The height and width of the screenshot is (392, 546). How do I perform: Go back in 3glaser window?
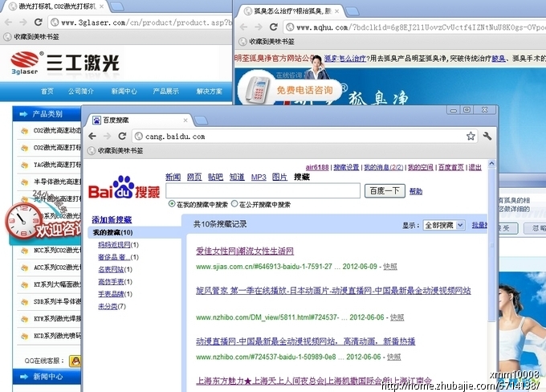(x=9, y=22)
